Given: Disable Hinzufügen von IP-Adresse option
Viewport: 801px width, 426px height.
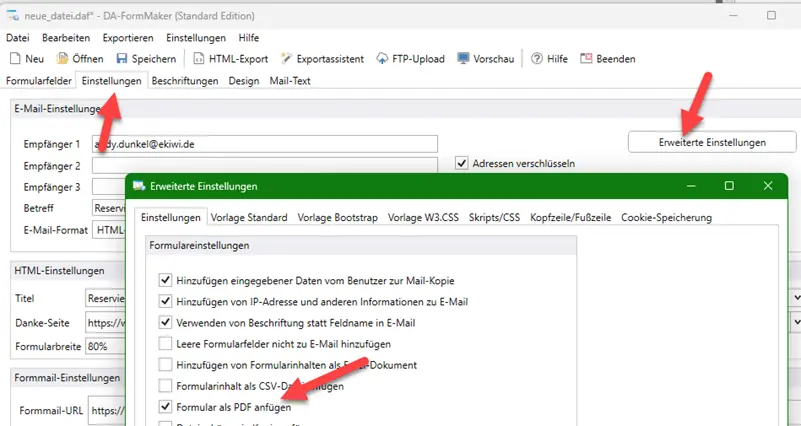Looking at the screenshot, I should (x=166, y=301).
